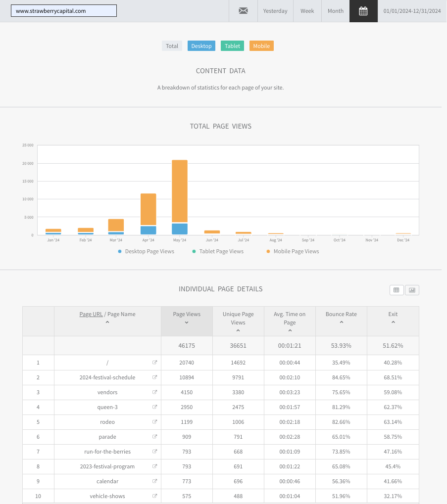Select the Yesterday date range tab

click(x=275, y=11)
